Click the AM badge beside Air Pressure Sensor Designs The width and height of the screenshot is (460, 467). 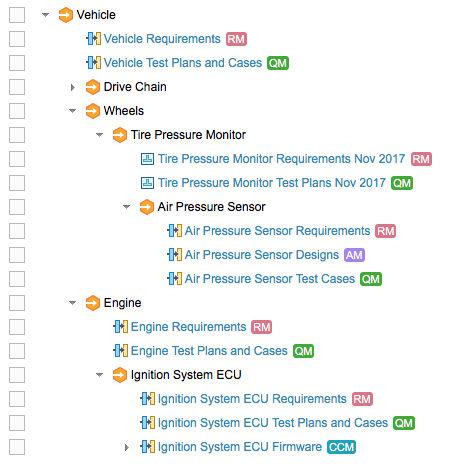point(354,255)
